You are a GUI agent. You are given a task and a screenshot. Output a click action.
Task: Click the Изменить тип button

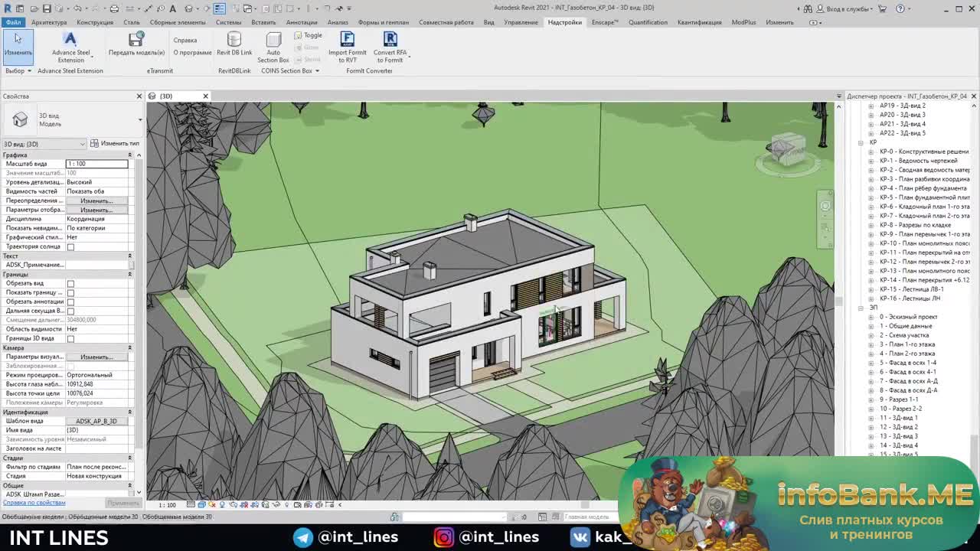pyautogui.click(x=115, y=144)
